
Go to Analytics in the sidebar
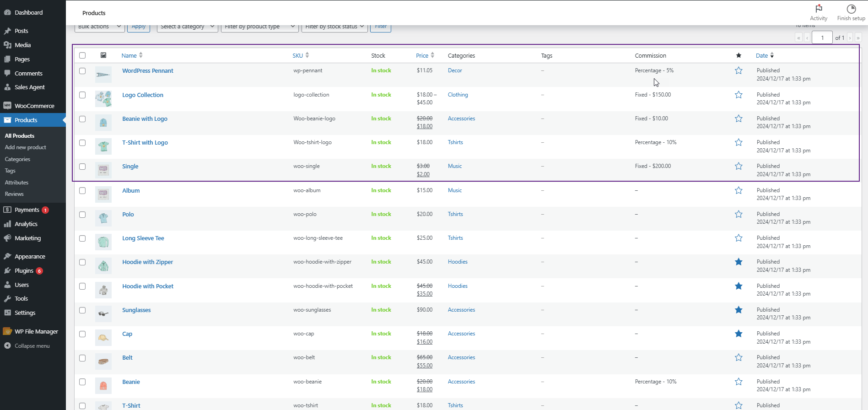tap(26, 224)
